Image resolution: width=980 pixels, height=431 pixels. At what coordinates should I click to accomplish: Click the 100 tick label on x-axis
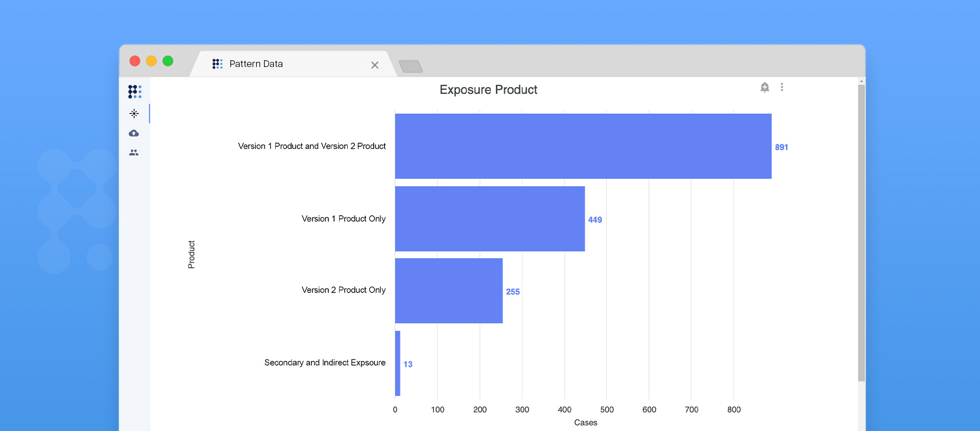[438, 410]
